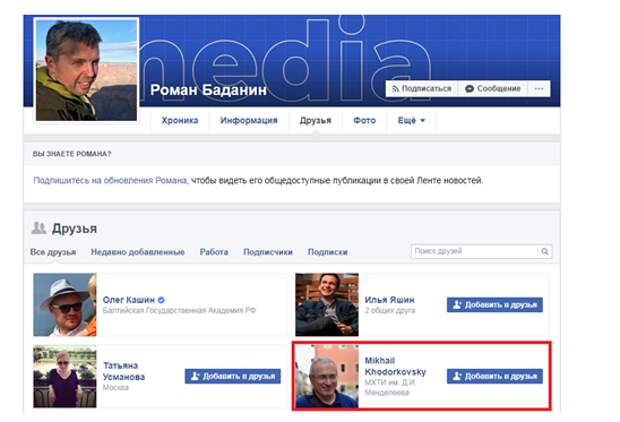Open Илья Яшин profile link
Image resolution: width=620 pixels, height=422 pixels.
click(389, 300)
